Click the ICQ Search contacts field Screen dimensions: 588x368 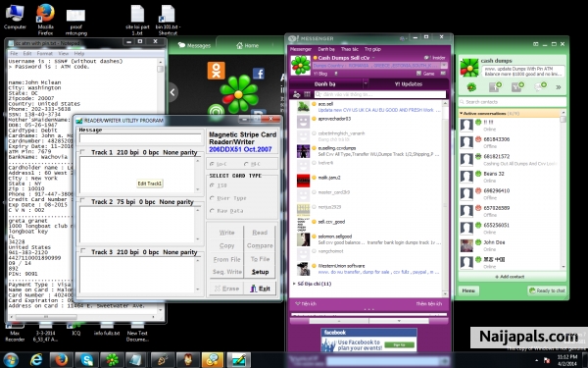513,102
